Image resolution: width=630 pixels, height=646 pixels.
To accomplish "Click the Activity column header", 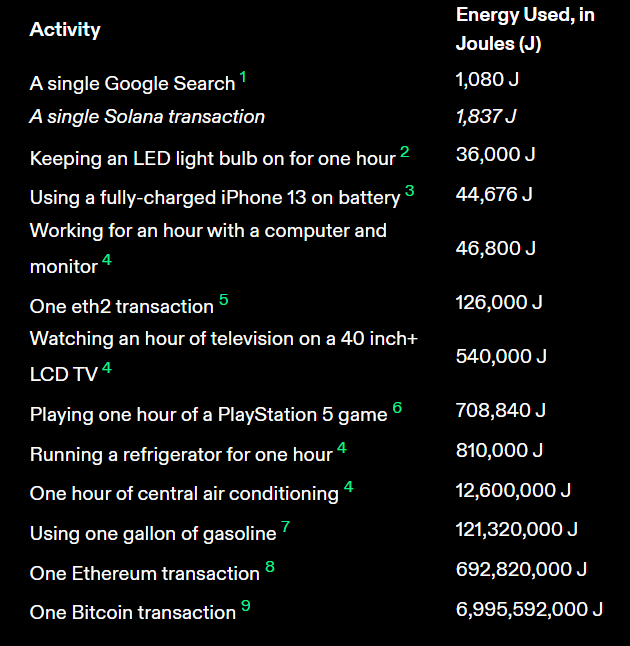I will pos(65,30).
